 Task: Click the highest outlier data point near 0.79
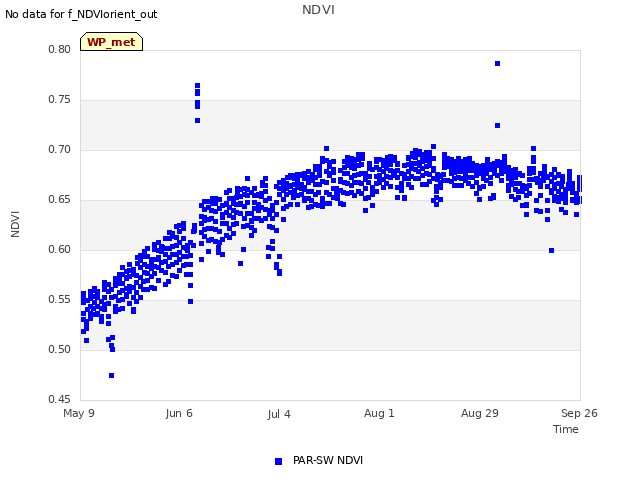(x=498, y=64)
